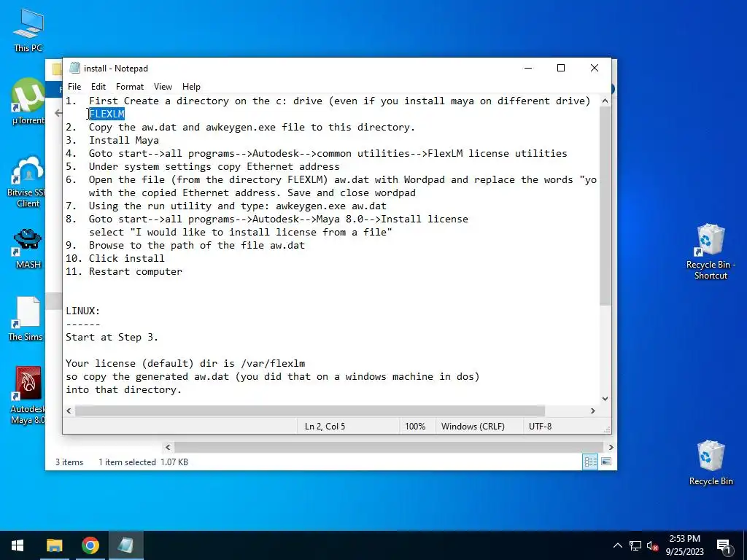Launch MASH desktop shortcut
Image resolution: width=747 pixels, height=560 pixels.
point(28,249)
